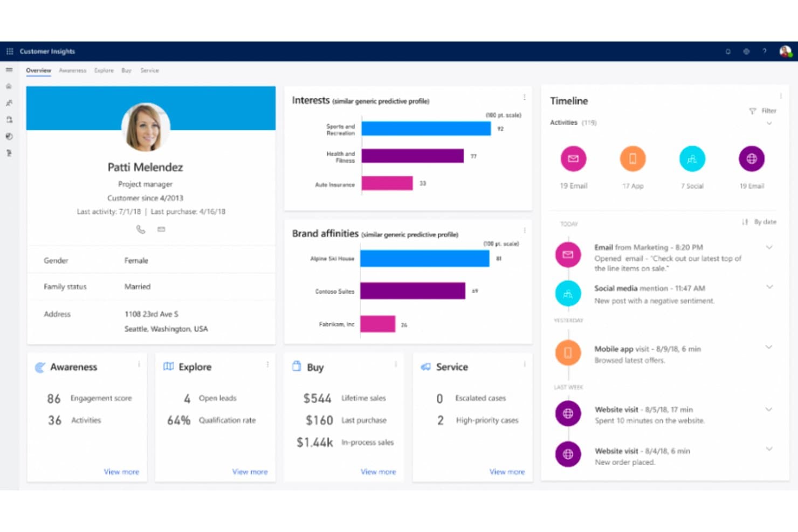Click the Buy tab

pyautogui.click(x=127, y=71)
